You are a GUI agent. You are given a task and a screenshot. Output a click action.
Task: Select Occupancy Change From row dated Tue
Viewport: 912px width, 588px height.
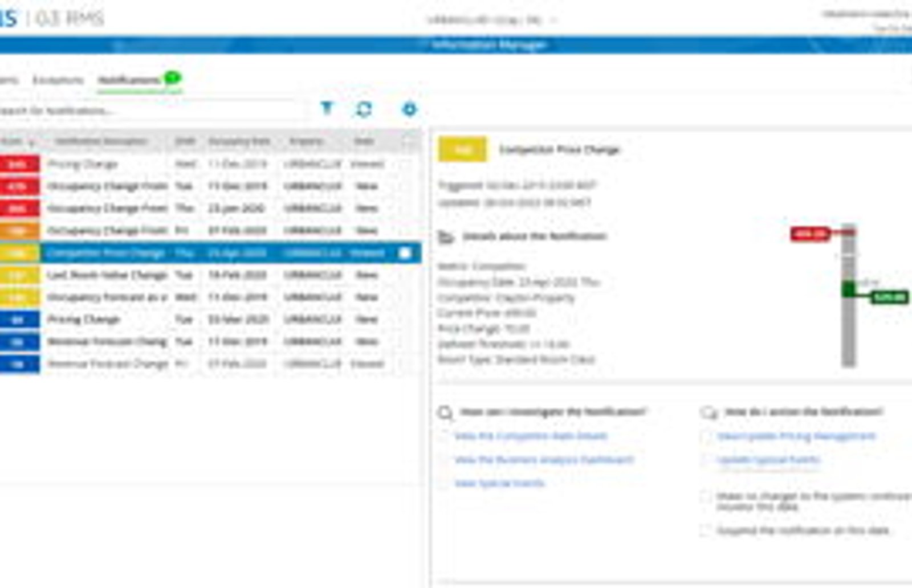click(x=210, y=186)
